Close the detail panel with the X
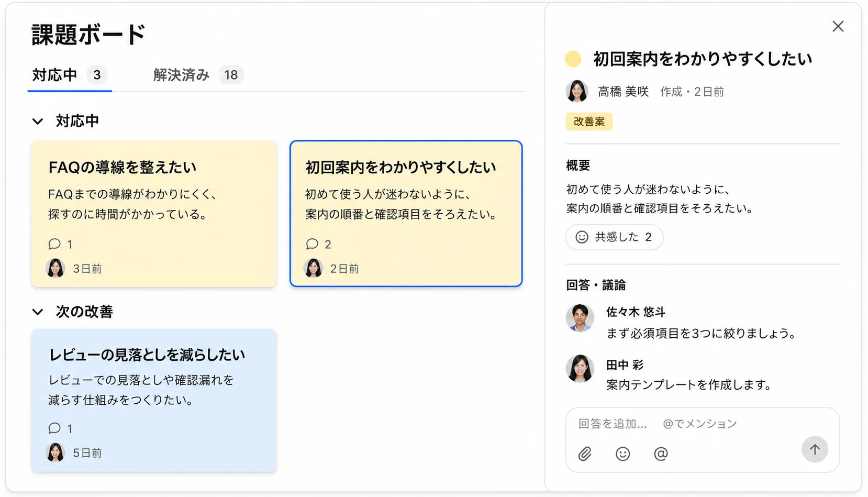868x497 pixels. (x=838, y=26)
